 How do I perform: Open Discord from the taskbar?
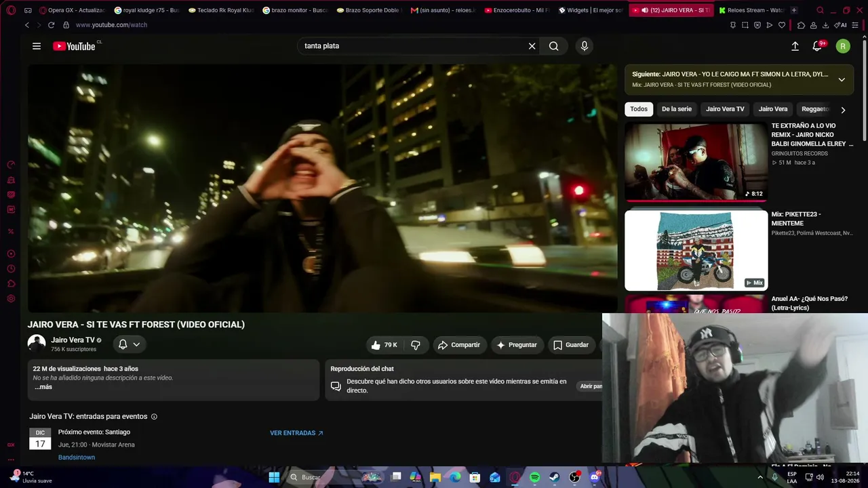595,477
